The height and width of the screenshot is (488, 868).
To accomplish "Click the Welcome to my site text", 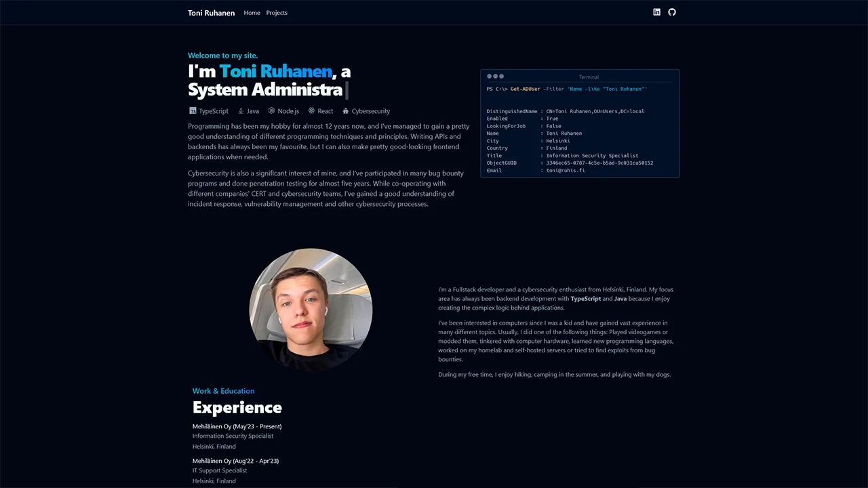I will tap(222, 55).
